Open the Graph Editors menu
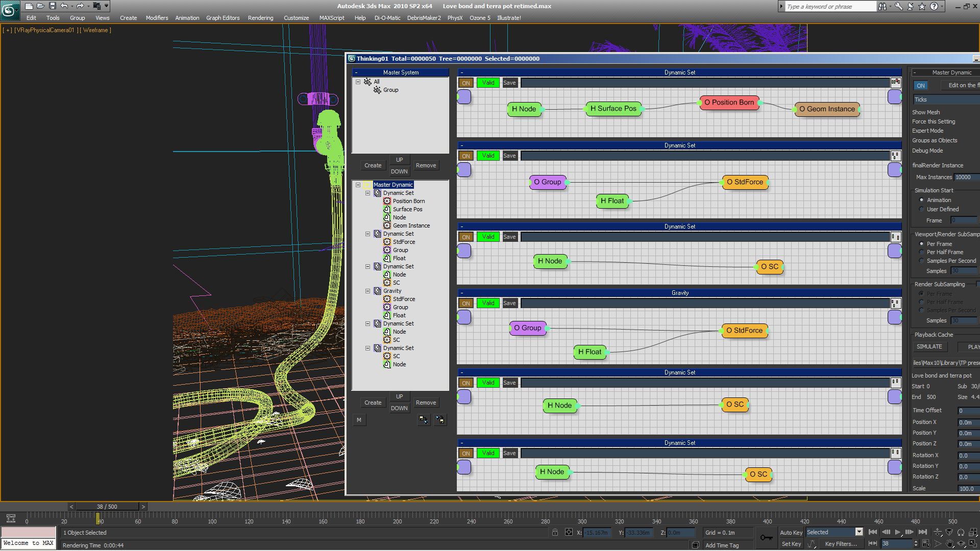 pyautogui.click(x=223, y=18)
